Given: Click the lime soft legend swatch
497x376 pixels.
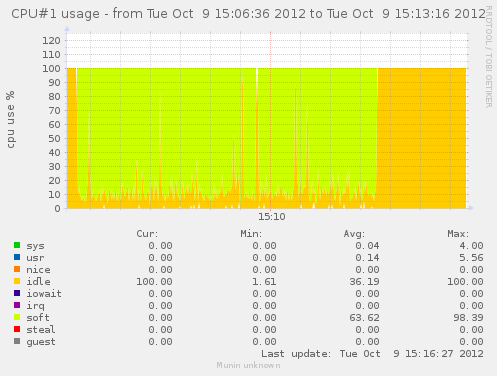Looking at the screenshot, I should pos(17,317).
